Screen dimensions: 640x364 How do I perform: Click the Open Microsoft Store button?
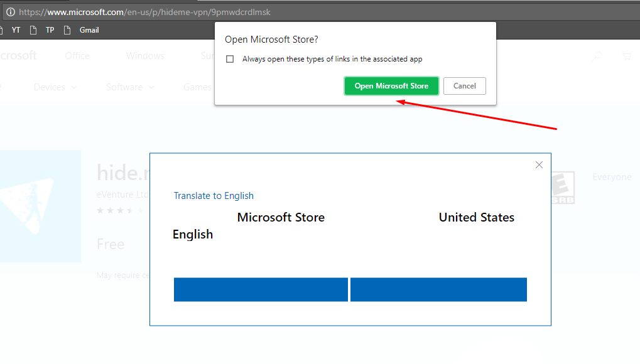point(391,86)
